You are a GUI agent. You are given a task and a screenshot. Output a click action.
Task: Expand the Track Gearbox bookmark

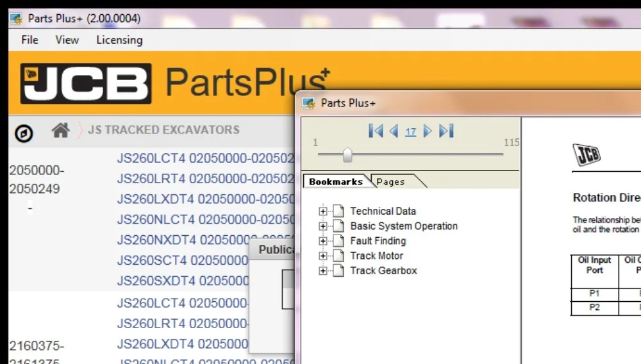click(x=323, y=271)
